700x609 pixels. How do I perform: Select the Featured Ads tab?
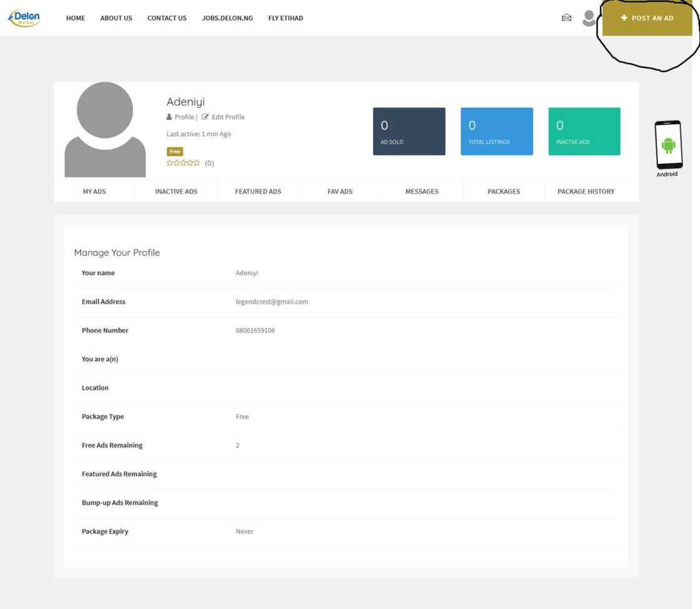258,191
